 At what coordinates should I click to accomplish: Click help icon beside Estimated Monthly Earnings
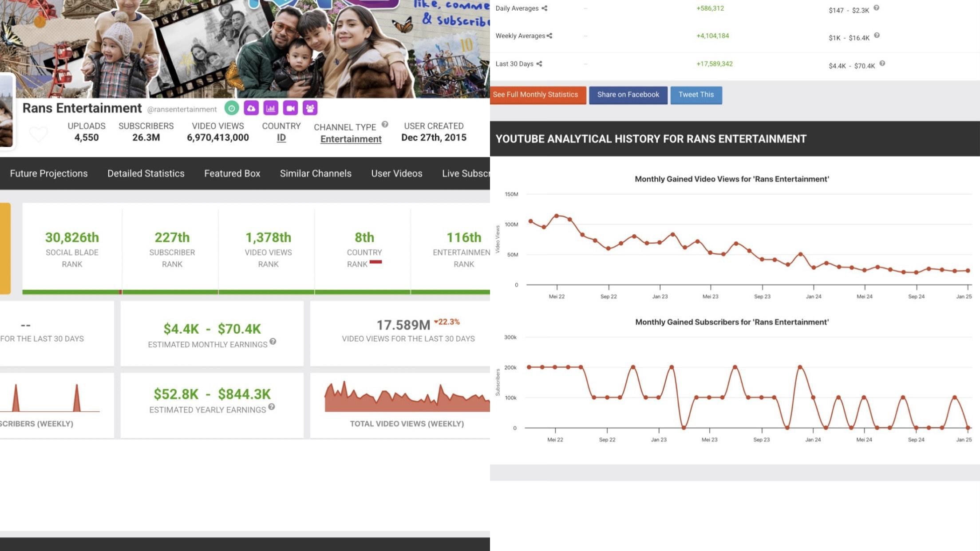pos(273,342)
